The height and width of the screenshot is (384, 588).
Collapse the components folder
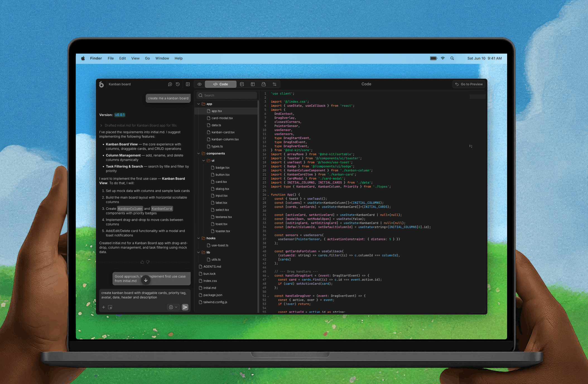click(x=199, y=153)
